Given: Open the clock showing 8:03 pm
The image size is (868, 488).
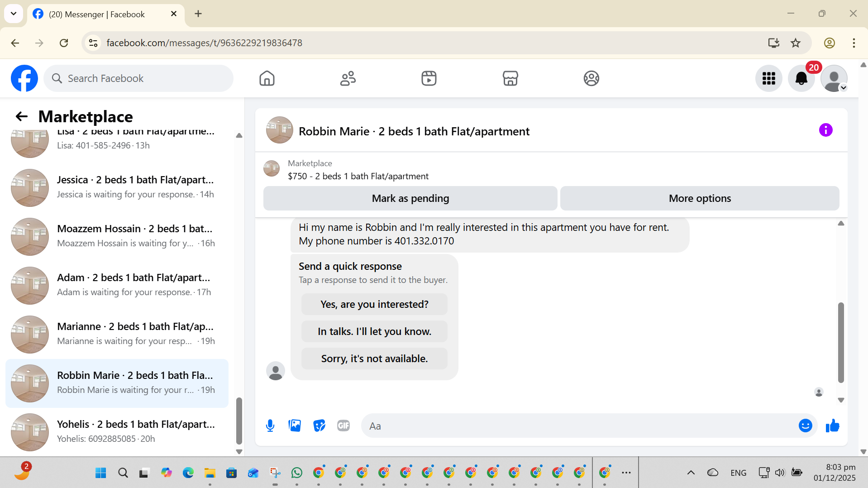Looking at the screenshot, I should (x=835, y=472).
